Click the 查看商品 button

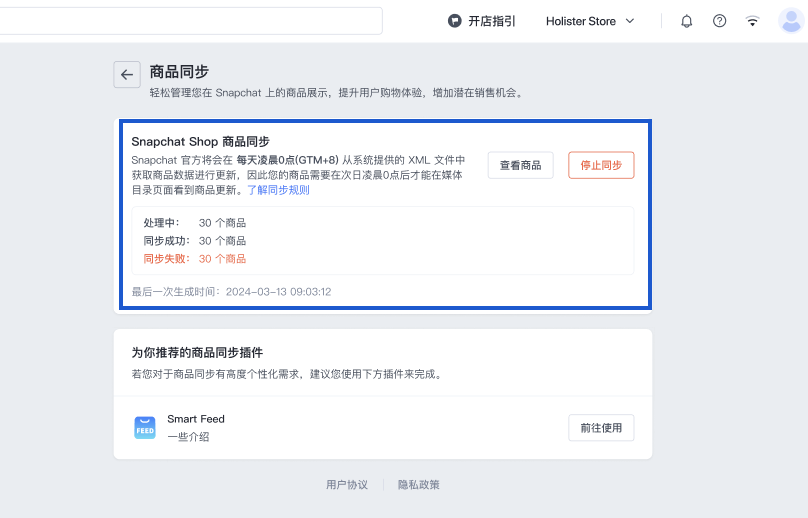click(520, 165)
